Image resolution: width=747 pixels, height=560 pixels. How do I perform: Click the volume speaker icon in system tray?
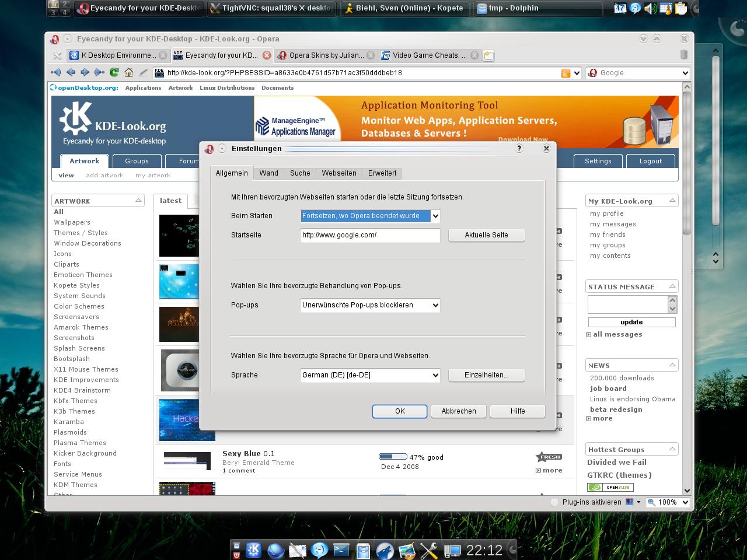click(651, 8)
